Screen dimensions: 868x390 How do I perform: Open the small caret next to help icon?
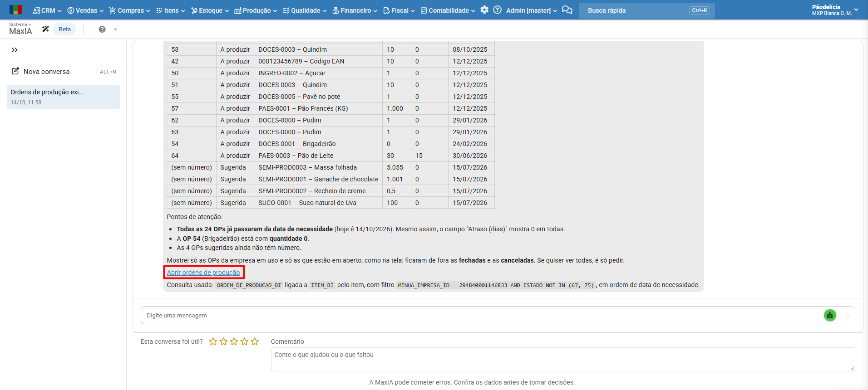click(x=115, y=29)
